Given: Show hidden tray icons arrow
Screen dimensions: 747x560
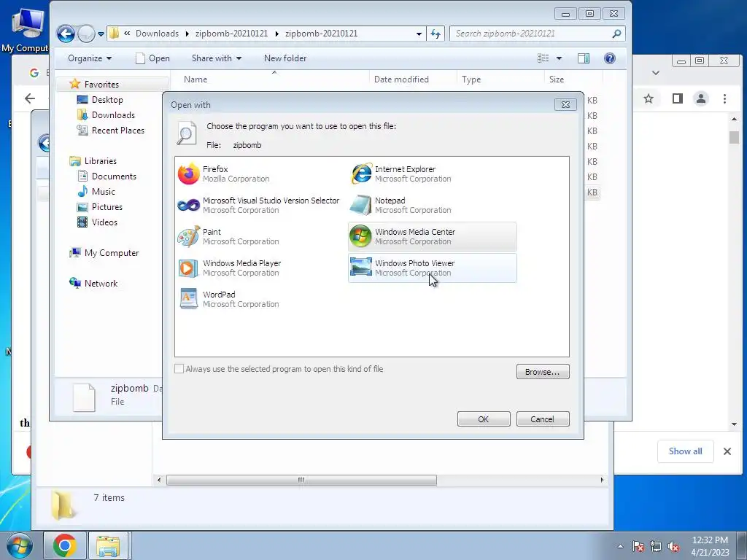Looking at the screenshot, I should [x=620, y=546].
